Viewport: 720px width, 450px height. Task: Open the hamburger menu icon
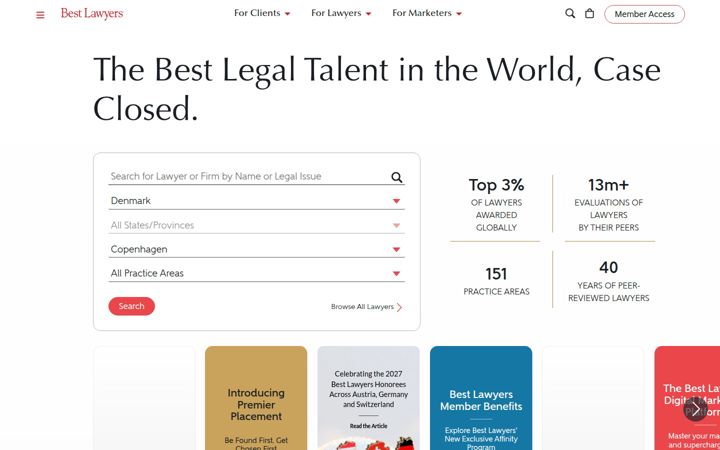click(40, 15)
